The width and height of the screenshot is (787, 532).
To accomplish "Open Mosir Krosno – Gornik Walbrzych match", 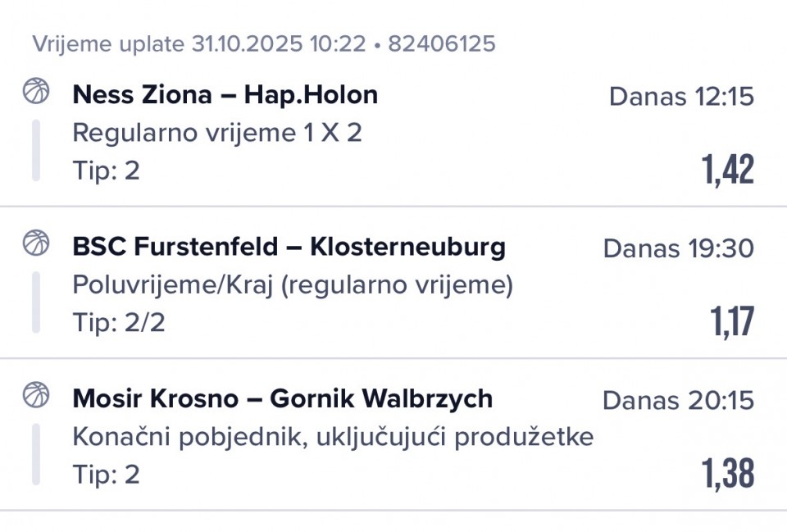I will tap(282, 398).
